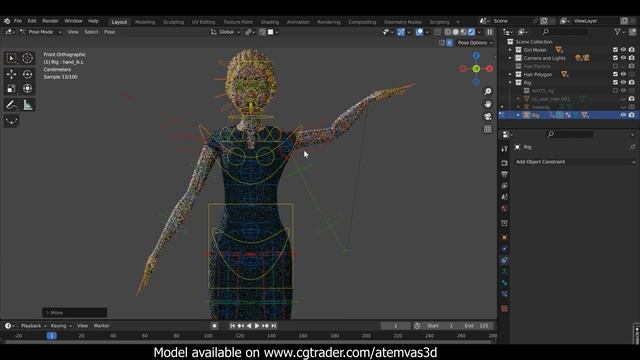Open the Render properties tab
This screenshot has height=360, width=640.
(x=504, y=163)
